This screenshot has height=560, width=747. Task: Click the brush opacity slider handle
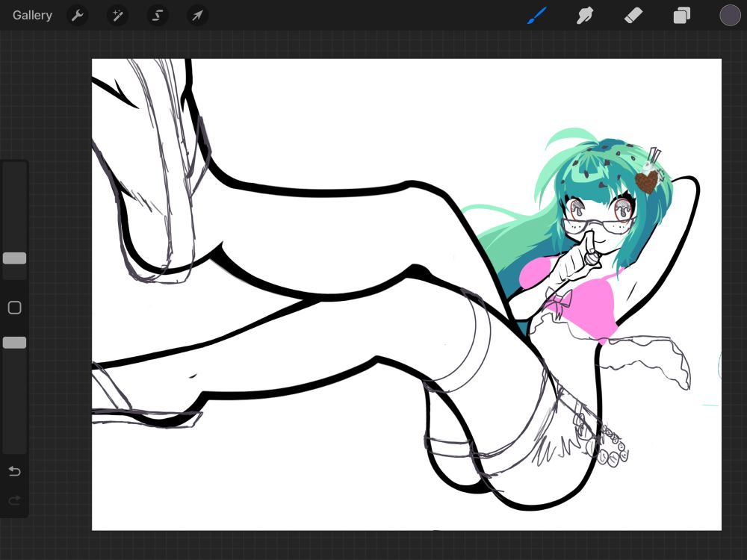tap(15, 343)
